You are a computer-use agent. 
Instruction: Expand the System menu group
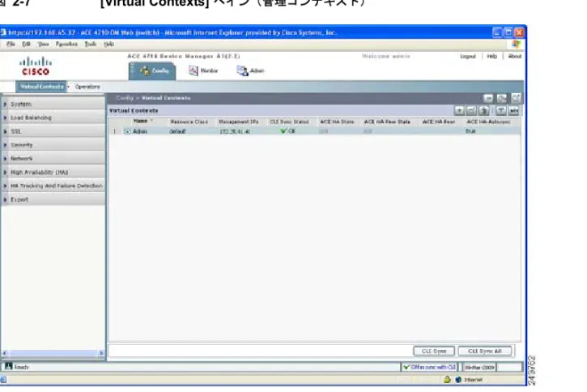(x=53, y=104)
